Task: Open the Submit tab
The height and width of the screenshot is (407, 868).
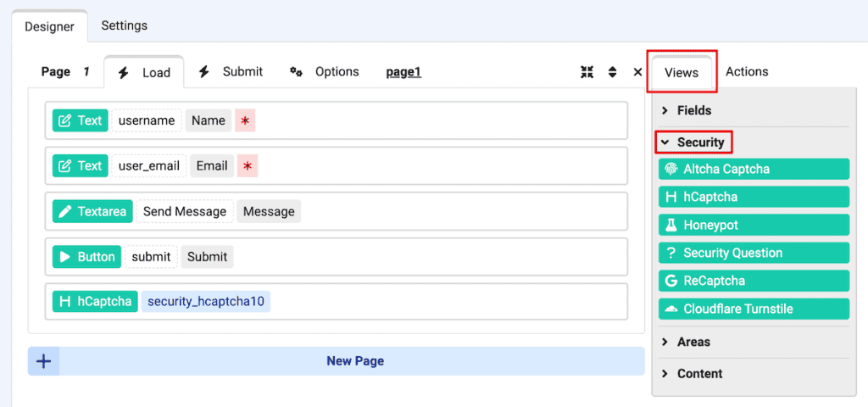Action: click(x=231, y=71)
